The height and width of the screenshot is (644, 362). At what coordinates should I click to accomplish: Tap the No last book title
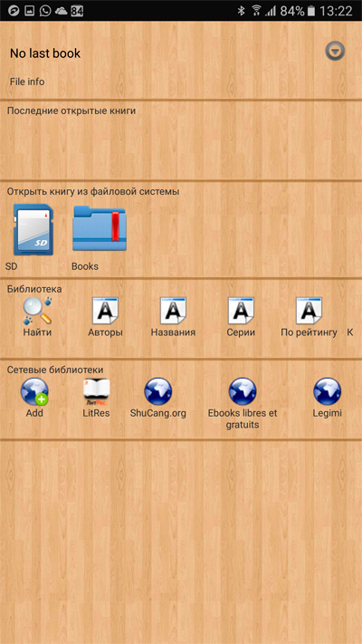(45, 53)
